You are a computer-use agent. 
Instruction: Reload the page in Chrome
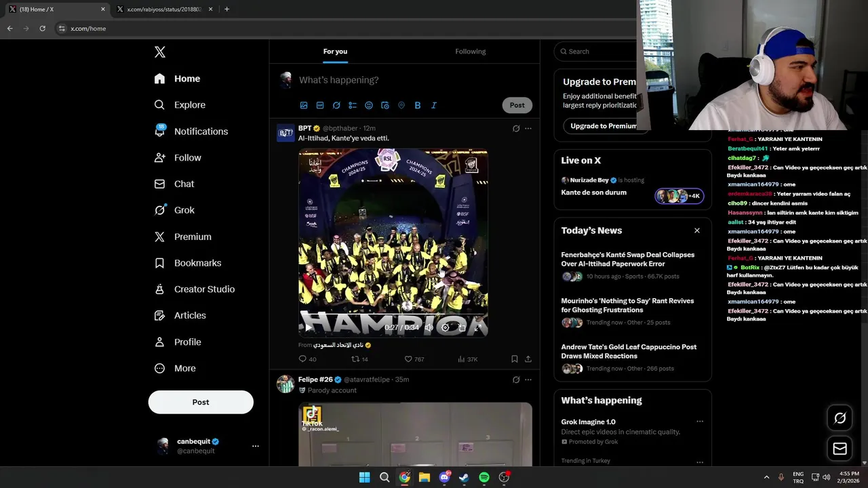tap(42, 28)
